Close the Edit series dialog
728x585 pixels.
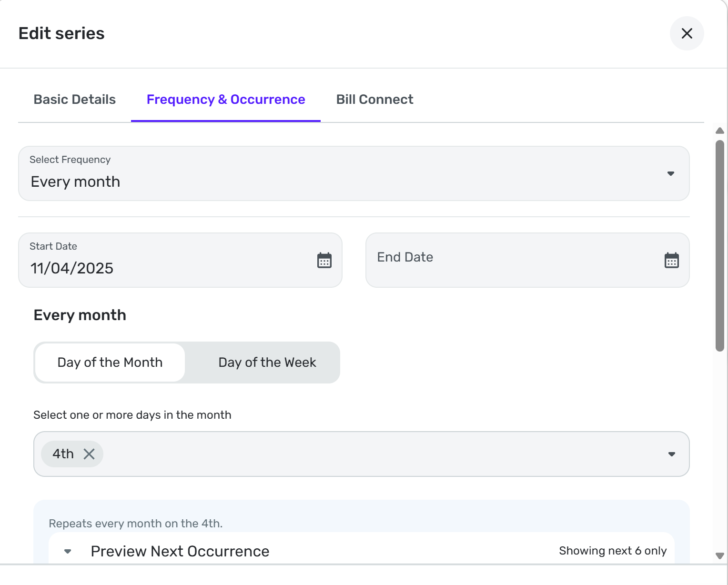click(x=687, y=33)
